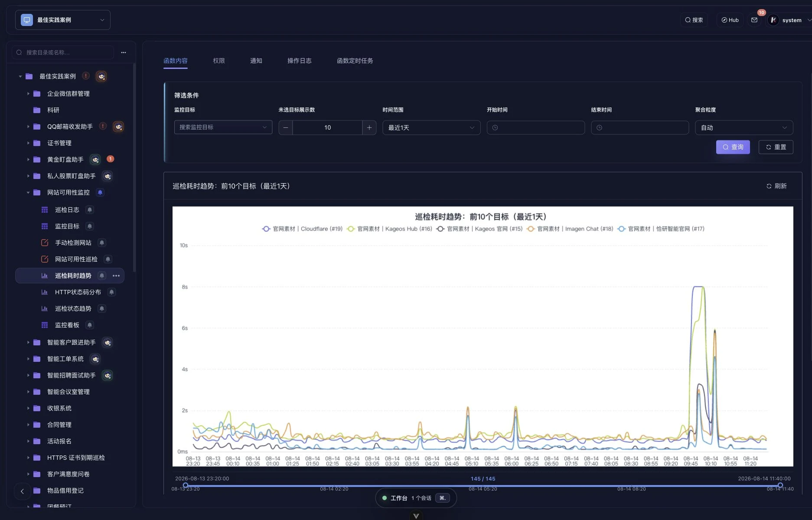Select the 科研 folder
The width and height of the screenshot is (812, 520).
[53, 110]
